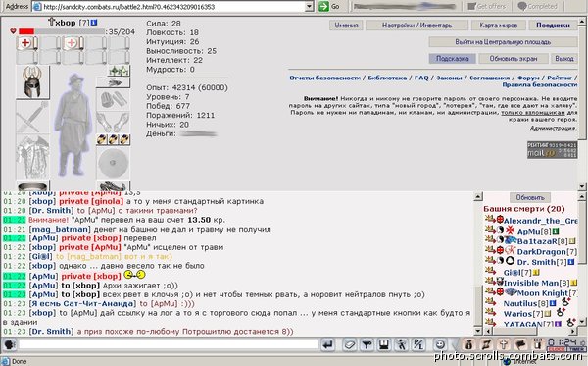Open the necklace slot below the earrings

tap(113, 82)
